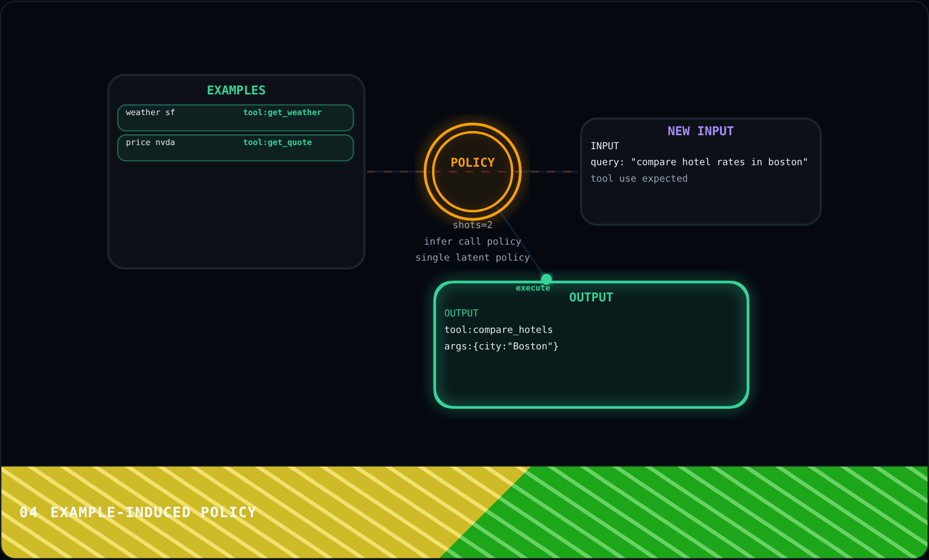The image size is (929, 560).
Task: Click the 'single latent policy' caption
Action: [473, 258]
